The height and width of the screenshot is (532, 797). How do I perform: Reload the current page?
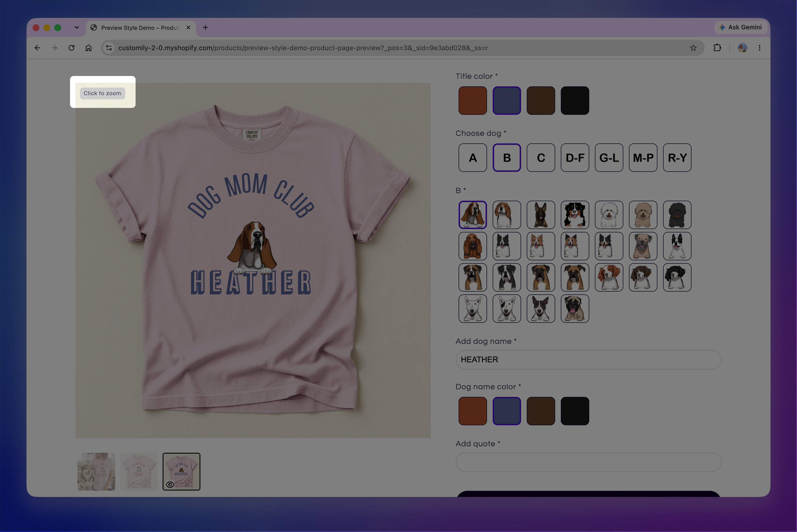[71, 48]
